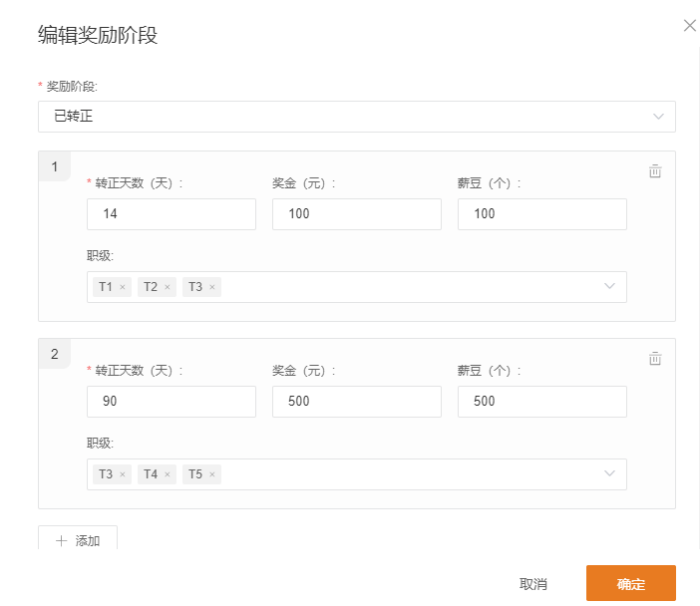Viewport: 700px width, 606px height.
Task: Close the 编辑奖励阶段 dialog with X
Action: [x=690, y=26]
